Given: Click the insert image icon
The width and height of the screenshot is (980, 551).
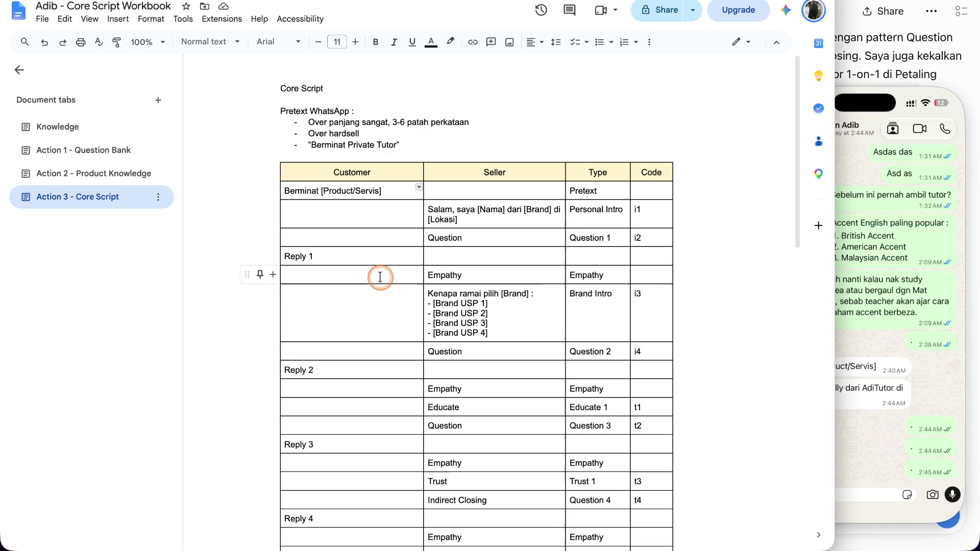Looking at the screenshot, I should (509, 42).
